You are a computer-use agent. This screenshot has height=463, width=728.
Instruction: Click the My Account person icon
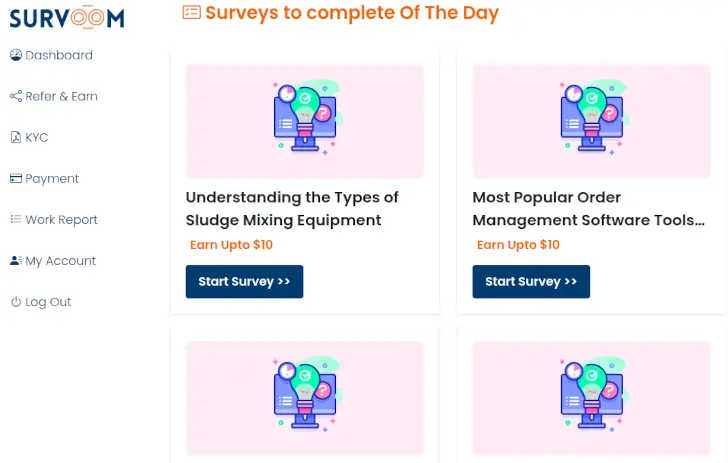click(16, 260)
